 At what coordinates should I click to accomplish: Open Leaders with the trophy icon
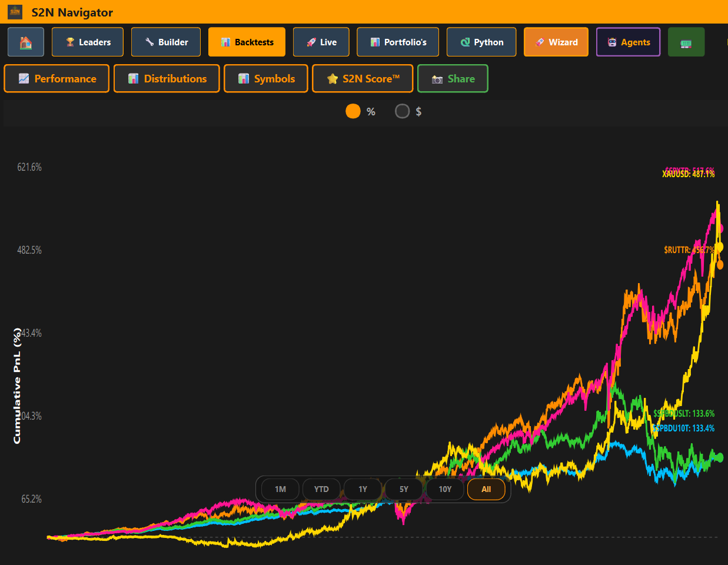coord(88,42)
